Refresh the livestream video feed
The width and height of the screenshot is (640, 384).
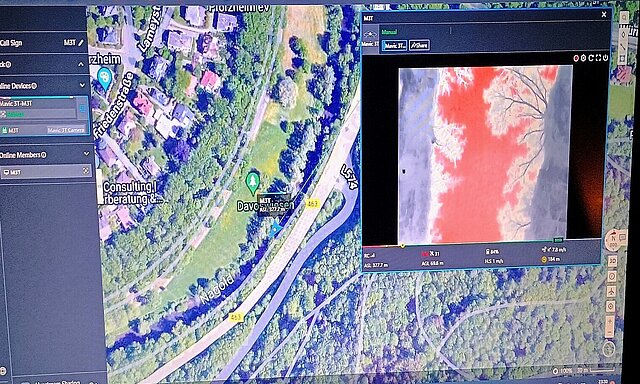(591, 58)
